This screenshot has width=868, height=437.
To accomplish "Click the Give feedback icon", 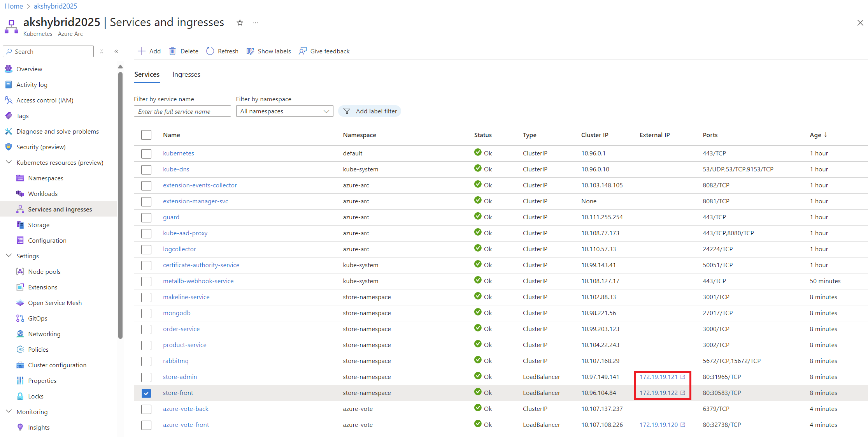I will pyautogui.click(x=303, y=51).
